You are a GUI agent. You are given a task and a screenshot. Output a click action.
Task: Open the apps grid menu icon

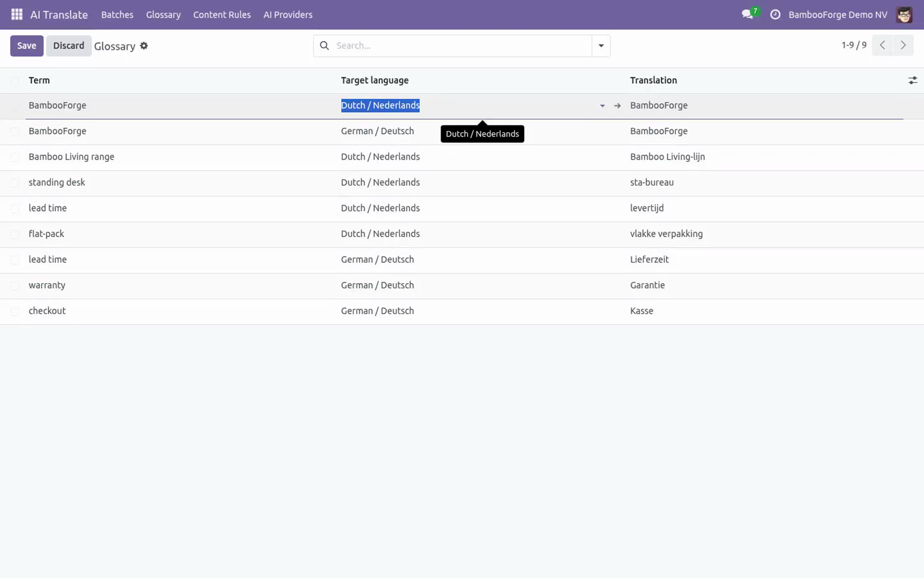(x=17, y=14)
